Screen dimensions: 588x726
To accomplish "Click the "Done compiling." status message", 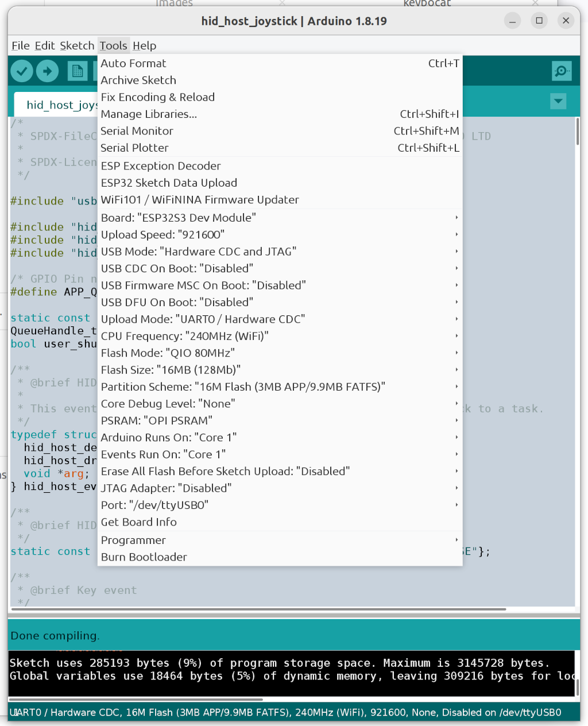I will point(55,636).
